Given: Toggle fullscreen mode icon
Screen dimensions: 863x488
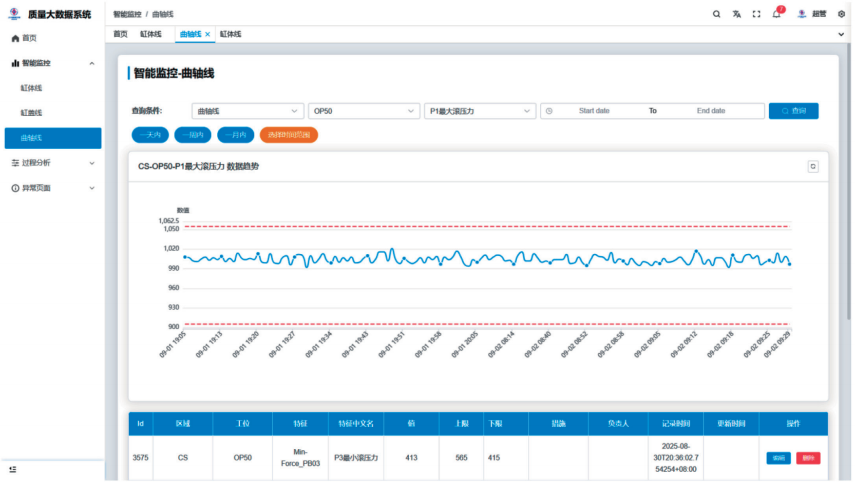Looking at the screenshot, I should pyautogui.click(x=756, y=14).
